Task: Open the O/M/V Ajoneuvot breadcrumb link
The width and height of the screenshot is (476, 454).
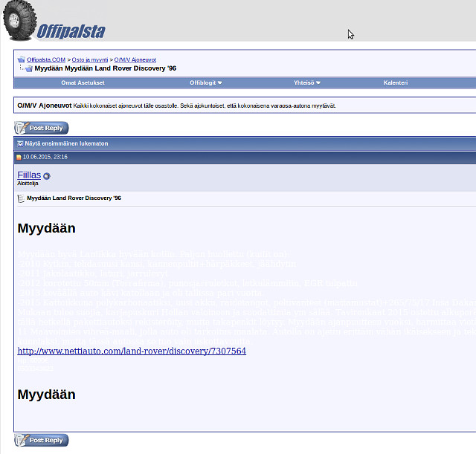Action: [x=135, y=59]
